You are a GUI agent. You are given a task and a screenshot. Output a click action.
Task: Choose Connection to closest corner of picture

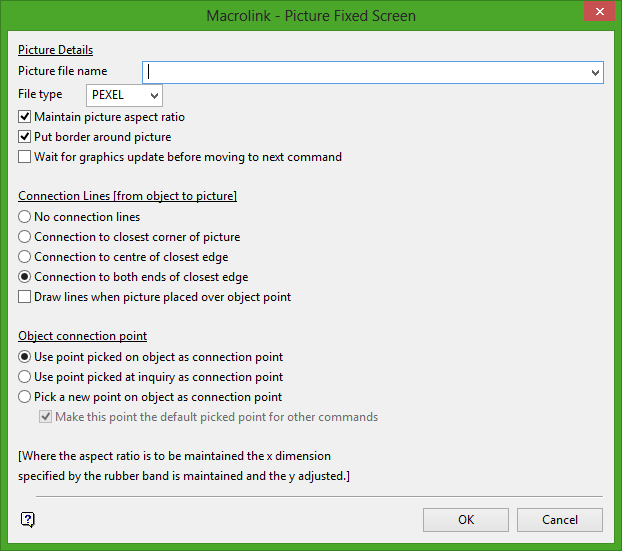25,237
